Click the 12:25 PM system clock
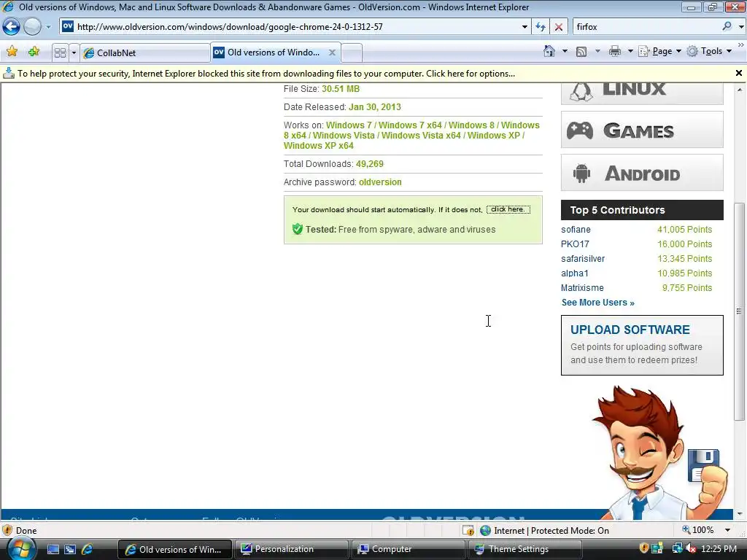Image resolution: width=747 pixels, height=560 pixels. pos(719,549)
